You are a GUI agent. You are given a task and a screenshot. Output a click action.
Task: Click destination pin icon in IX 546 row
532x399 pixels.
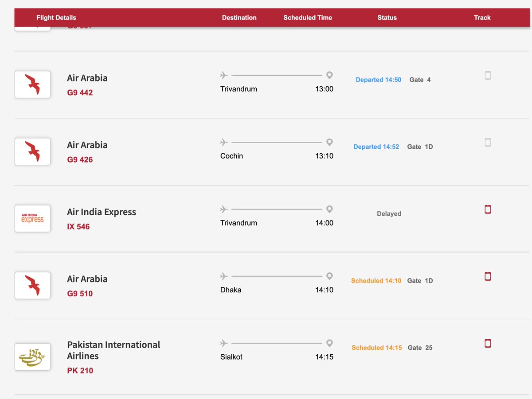[329, 209]
